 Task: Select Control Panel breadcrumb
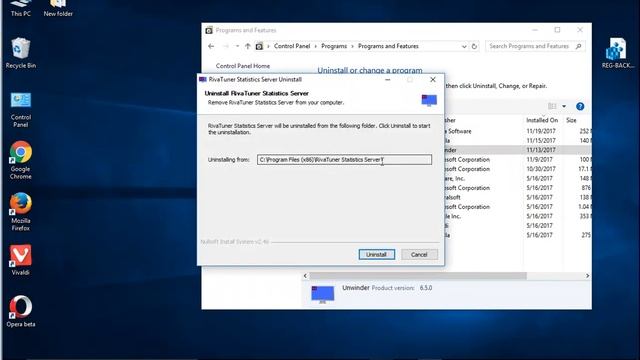coord(292,46)
